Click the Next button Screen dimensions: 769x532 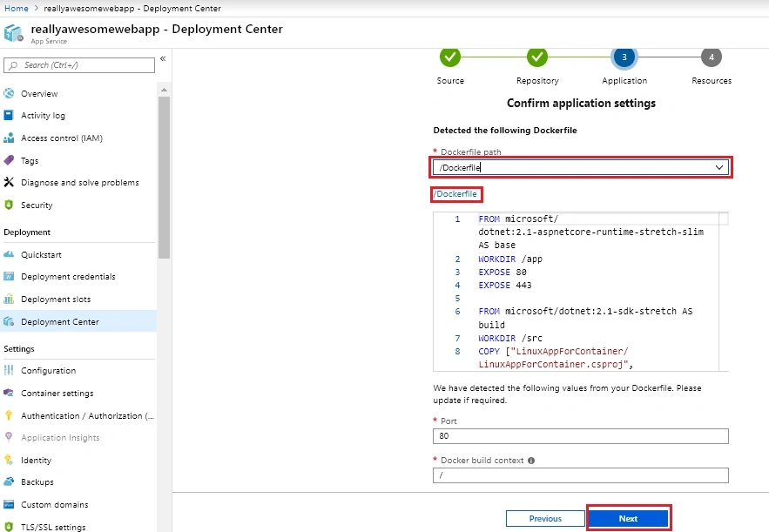click(628, 518)
